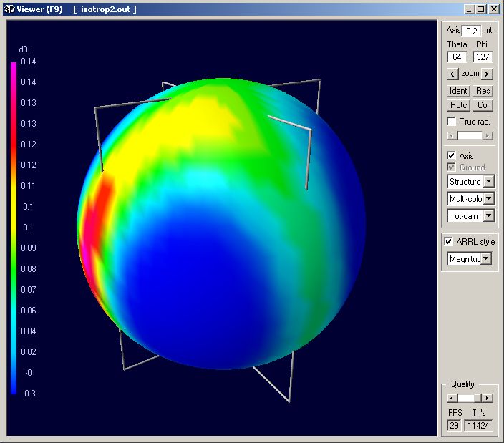Enable the True rad. checkbox
This screenshot has height=443, width=504.
pyautogui.click(x=451, y=122)
